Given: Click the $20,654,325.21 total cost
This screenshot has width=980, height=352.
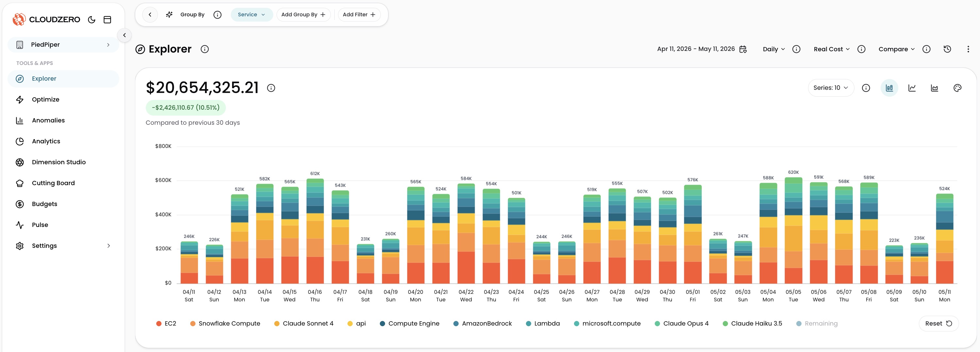Looking at the screenshot, I should [202, 88].
